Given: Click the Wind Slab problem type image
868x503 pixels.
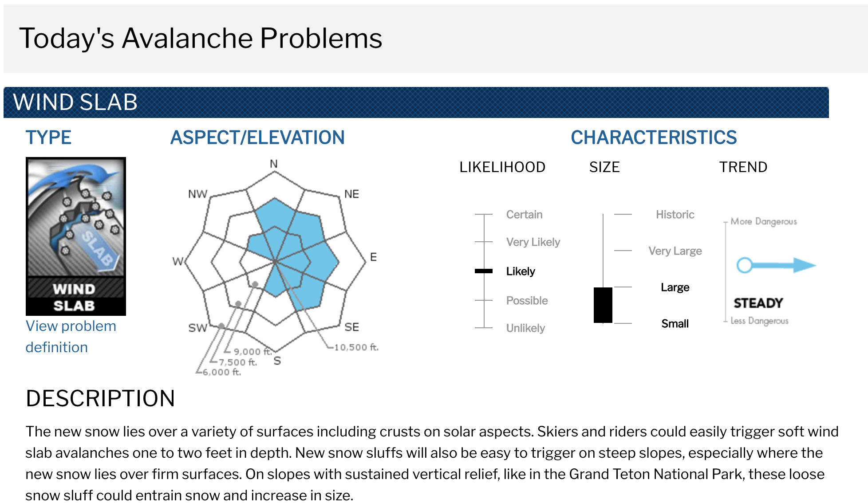Looking at the screenshot, I should (76, 236).
